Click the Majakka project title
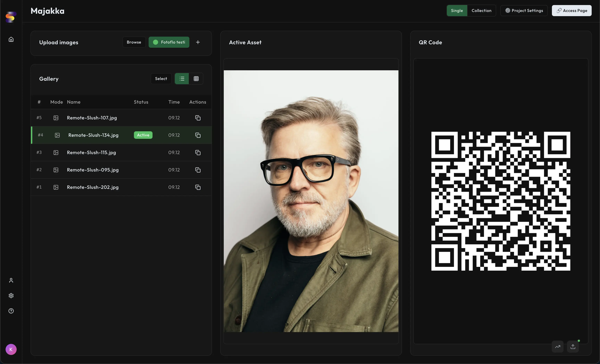Screen dimensions: 600x364 coord(48,11)
